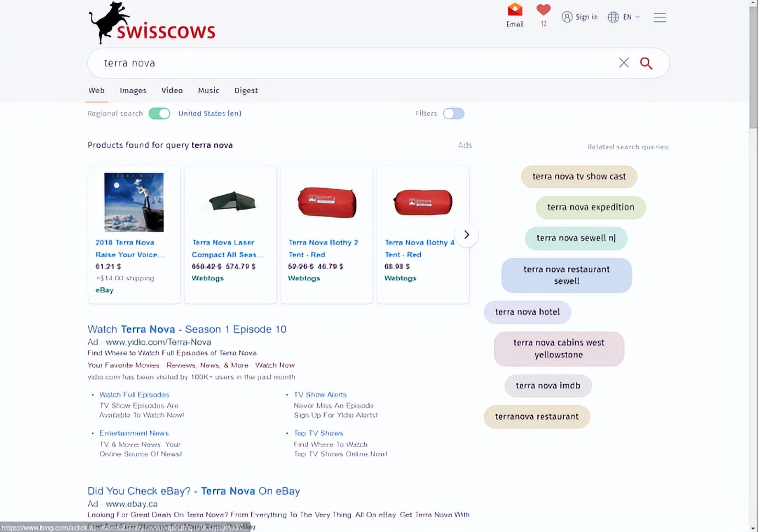
Task: Select related query terra nova restaurant sewell
Action: tap(567, 275)
